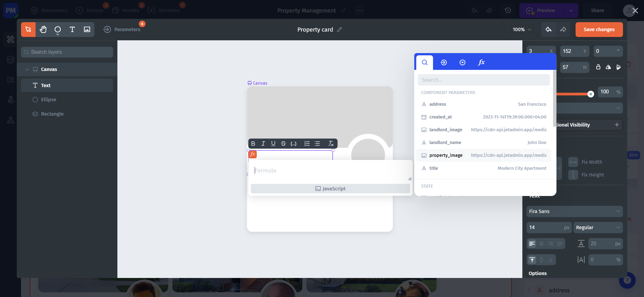Screen dimensions: 644x297
Task: Insert a curly-brace variable token
Action: pos(294,144)
